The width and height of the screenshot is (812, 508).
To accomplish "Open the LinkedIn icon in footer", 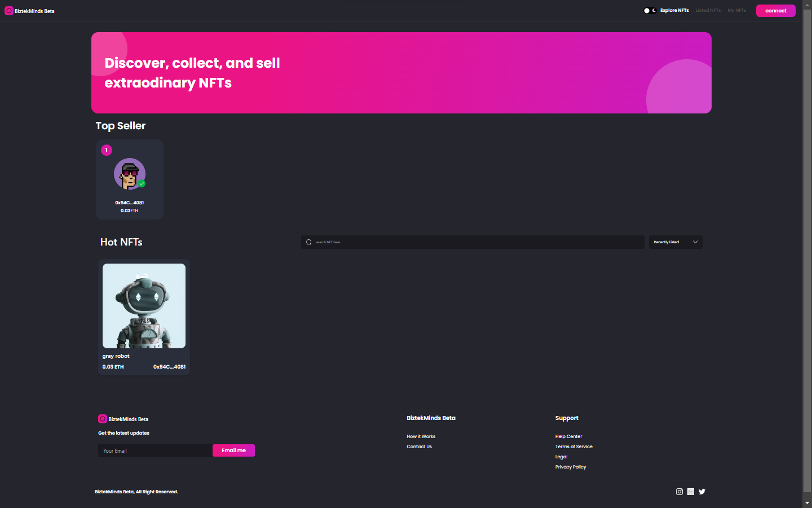I will pyautogui.click(x=691, y=492).
